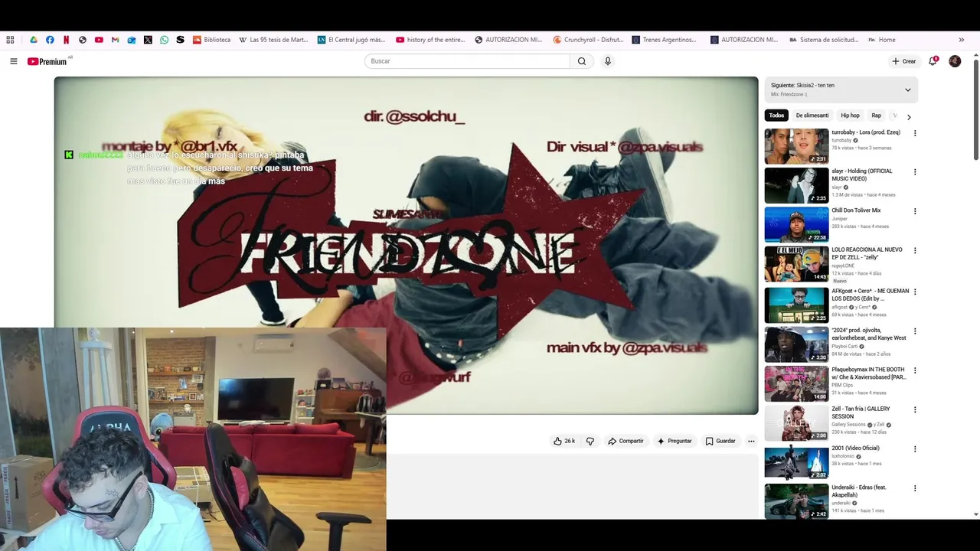
Task: Open options for "2024" Playboi Carti video
Action: pyautogui.click(x=914, y=331)
